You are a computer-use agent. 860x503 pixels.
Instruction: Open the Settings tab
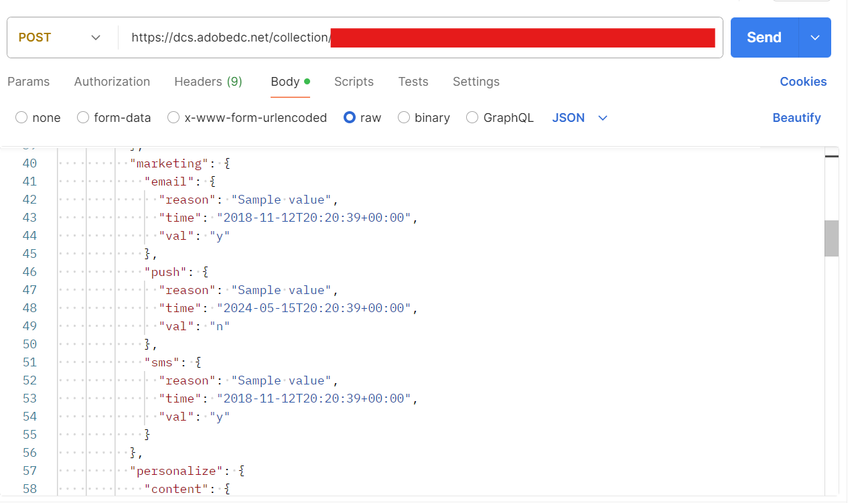(476, 82)
